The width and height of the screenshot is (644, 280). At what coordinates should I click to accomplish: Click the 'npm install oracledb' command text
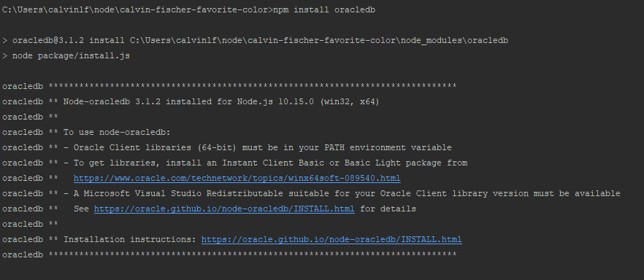pyautogui.click(x=324, y=9)
